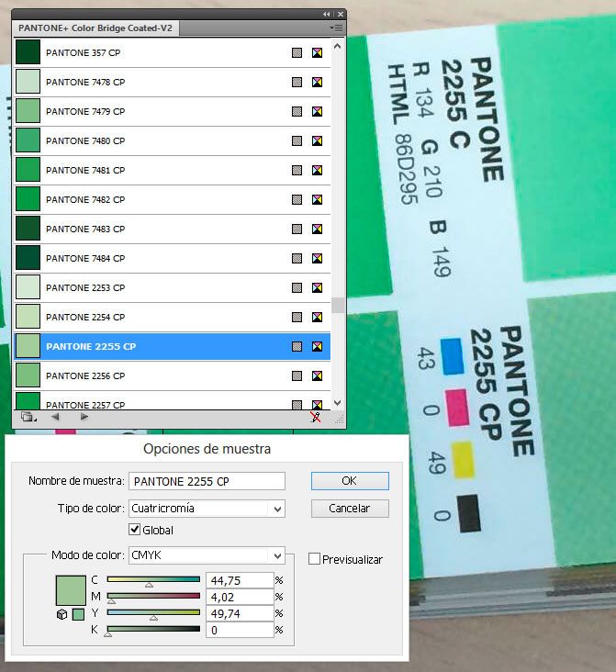Open the swatch libraries menu icon
Screen dimensions: 616x672
click(x=28, y=417)
